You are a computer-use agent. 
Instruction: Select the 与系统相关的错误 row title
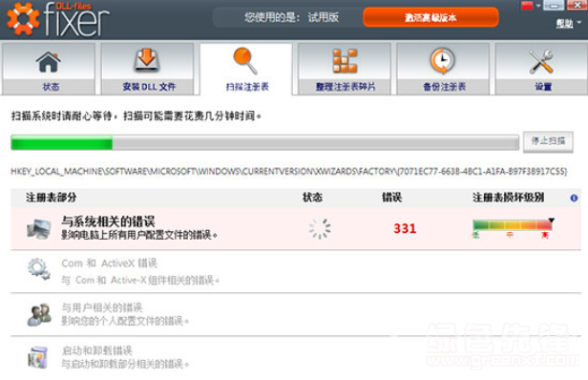click(108, 222)
